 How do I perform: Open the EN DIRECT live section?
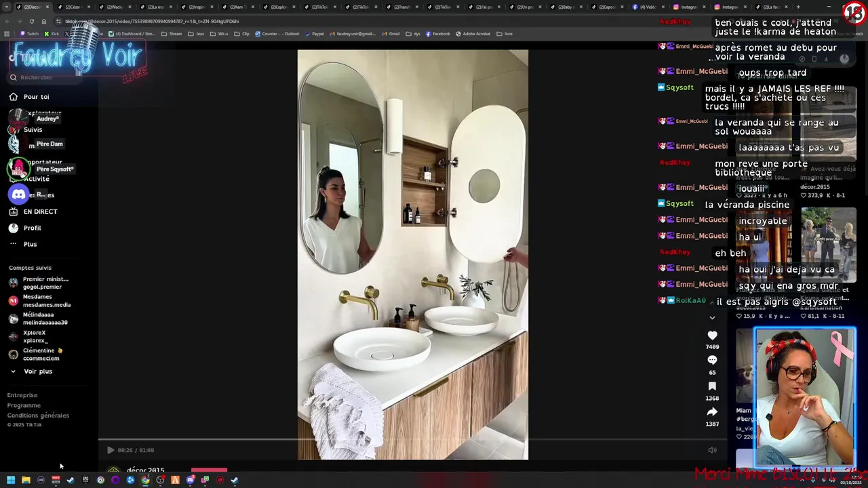pyautogui.click(x=33, y=211)
